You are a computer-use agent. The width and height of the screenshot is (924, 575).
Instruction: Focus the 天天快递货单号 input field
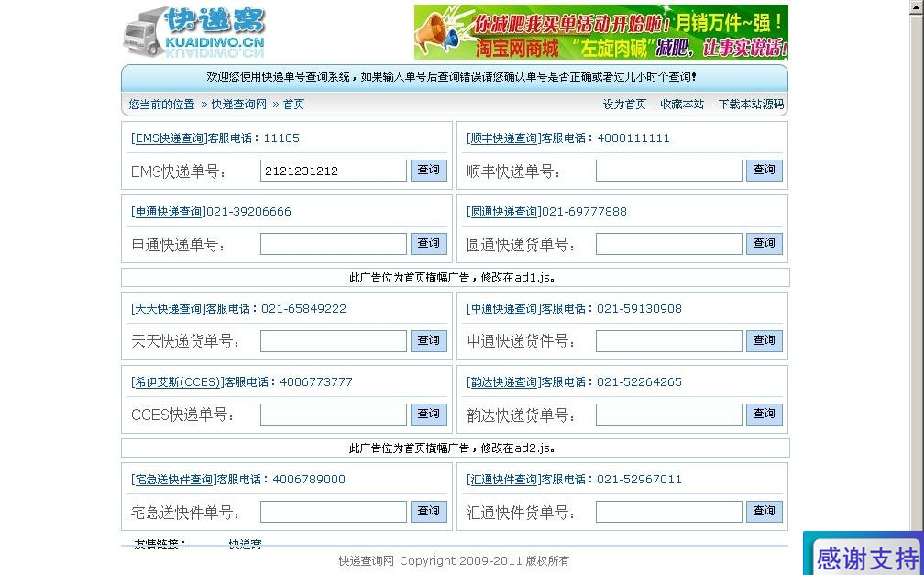[334, 341]
